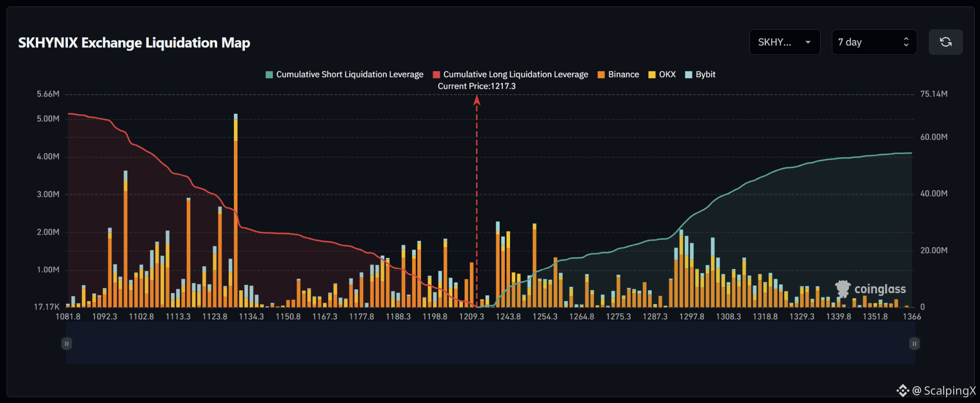Click the 1209.3 x-axis price label

click(471, 316)
